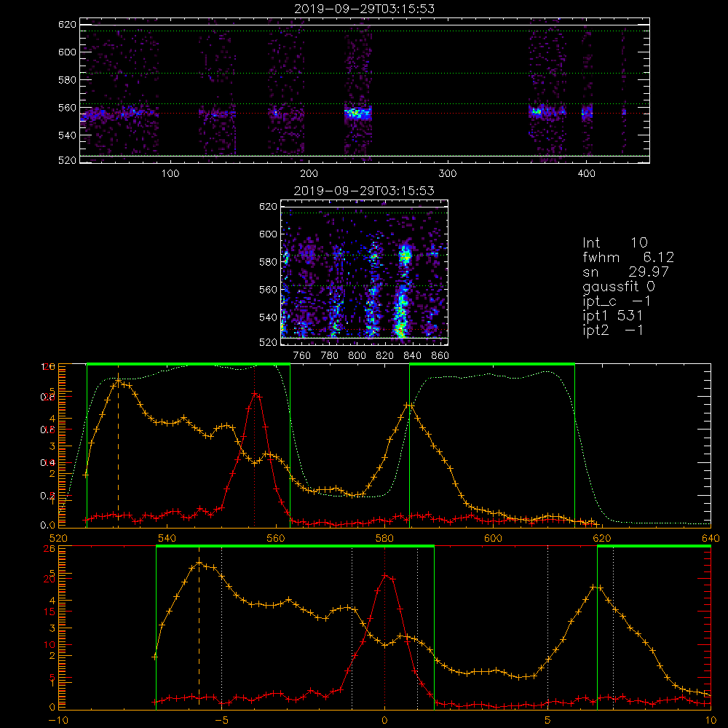Image resolution: width=728 pixels, height=728 pixels.
Task: Select the 'gaussfit 0' readout
Action: pyautogui.click(x=618, y=286)
